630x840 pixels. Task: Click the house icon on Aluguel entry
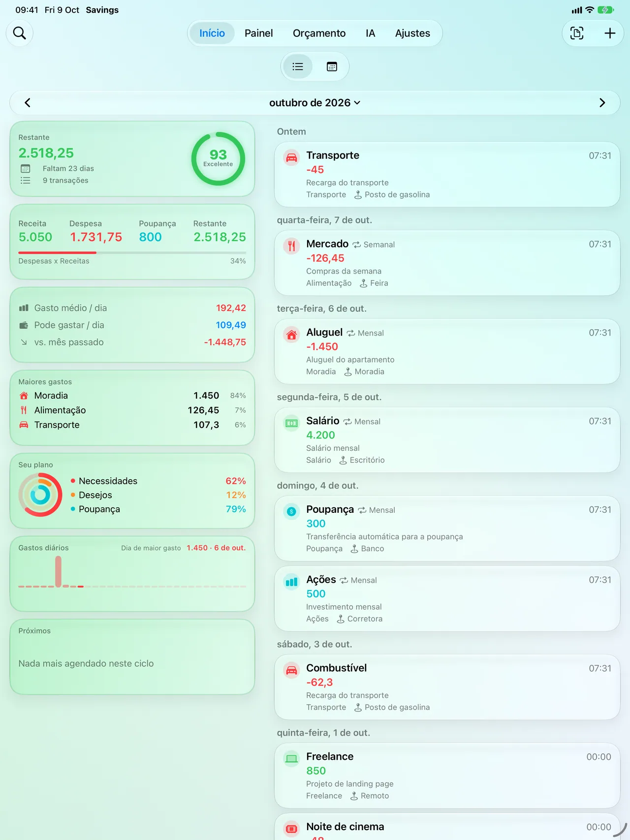tap(291, 335)
